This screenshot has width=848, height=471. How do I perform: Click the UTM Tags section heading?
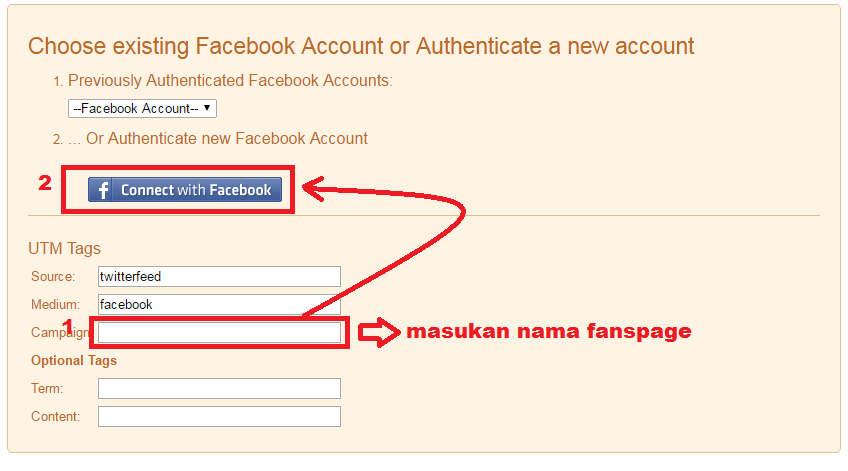[64, 248]
